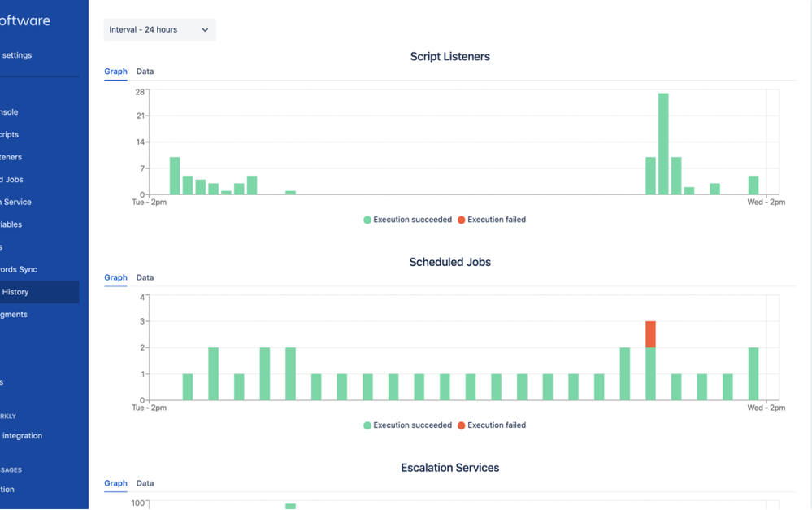The width and height of the screenshot is (812, 510).
Task: Switch to the Data tab under Scheduled Jobs
Action: pyautogui.click(x=145, y=277)
